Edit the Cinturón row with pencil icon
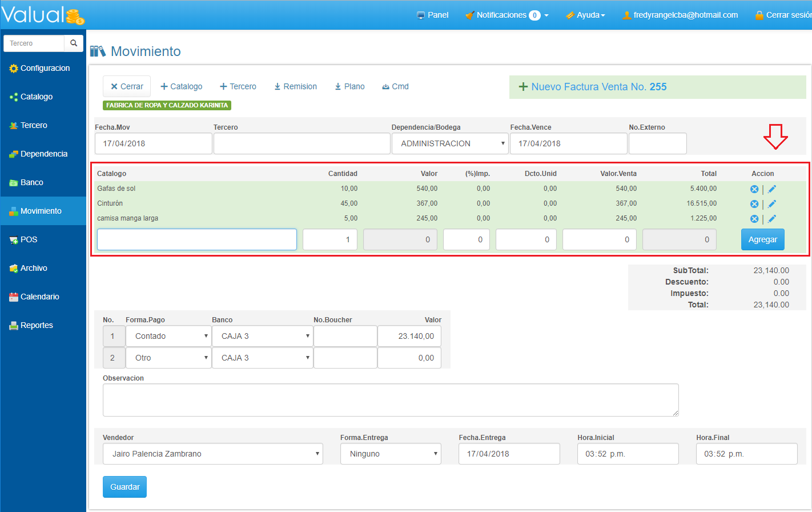The width and height of the screenshot is (812, 512). 772,204
